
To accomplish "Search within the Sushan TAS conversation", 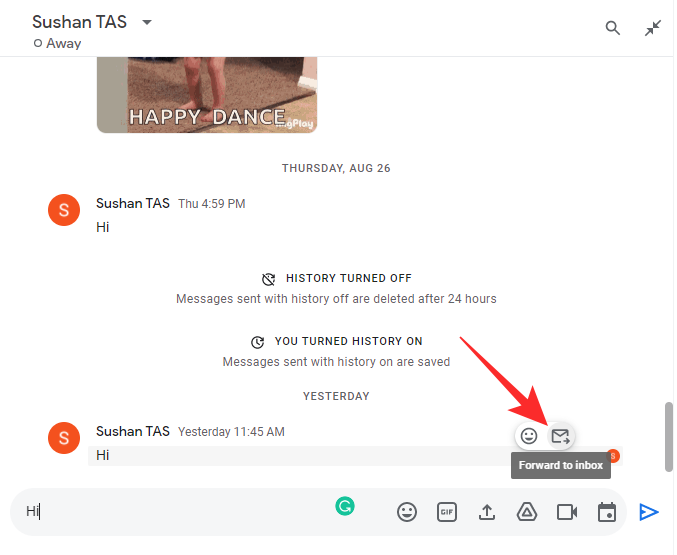I will pyautogui.click(x=613, y=28).
